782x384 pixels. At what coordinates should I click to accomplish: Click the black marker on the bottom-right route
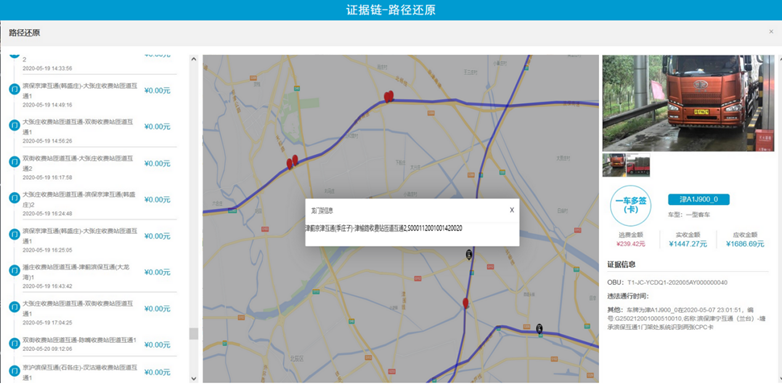tap(539, 328)
